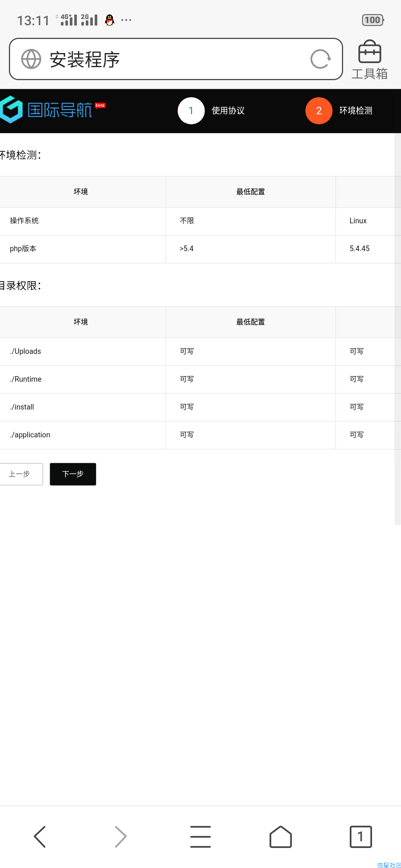Click the 国际导航 logo
The height and width of the screenshot is (868, 401).
[x=52, y=110]
